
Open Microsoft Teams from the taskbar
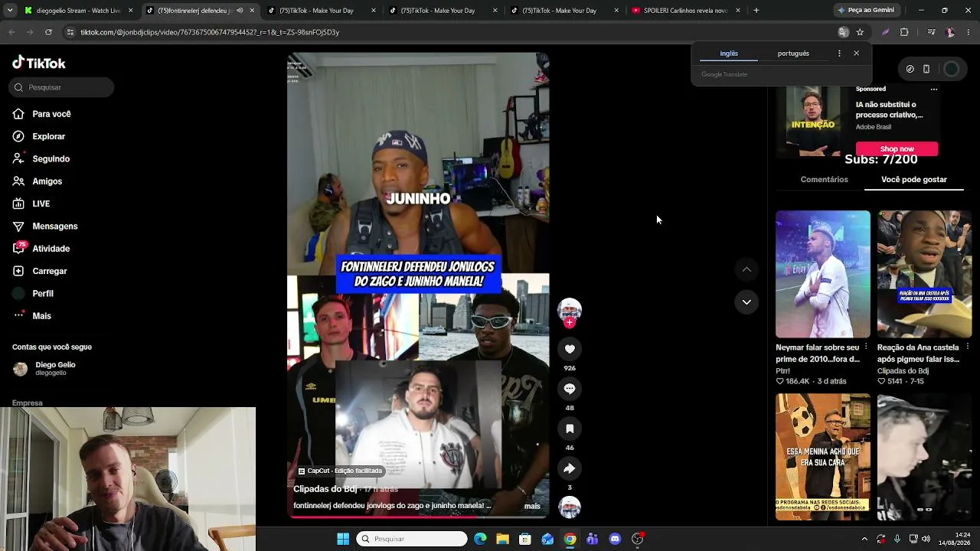coord(592,539)
